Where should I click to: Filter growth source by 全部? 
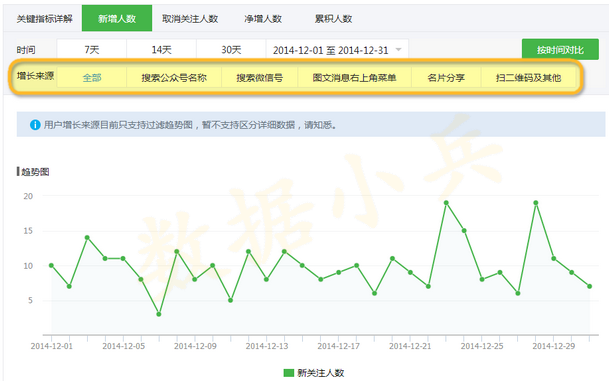92,78
